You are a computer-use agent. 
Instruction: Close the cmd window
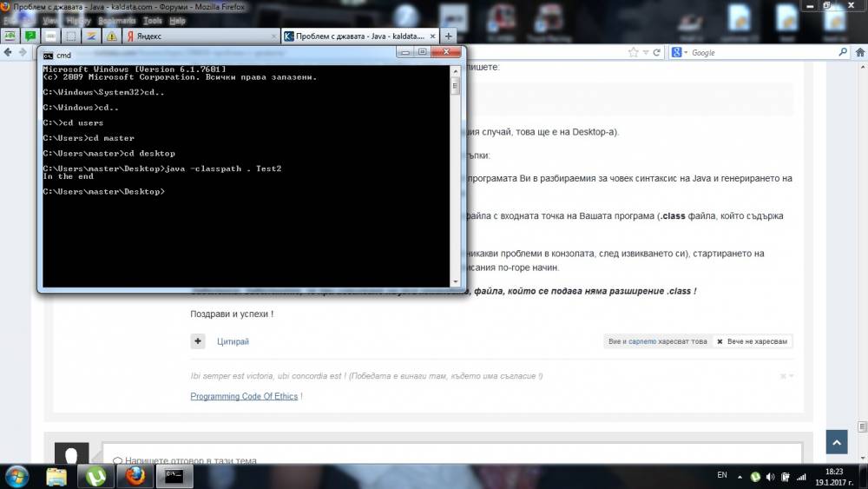click(446, 52)
